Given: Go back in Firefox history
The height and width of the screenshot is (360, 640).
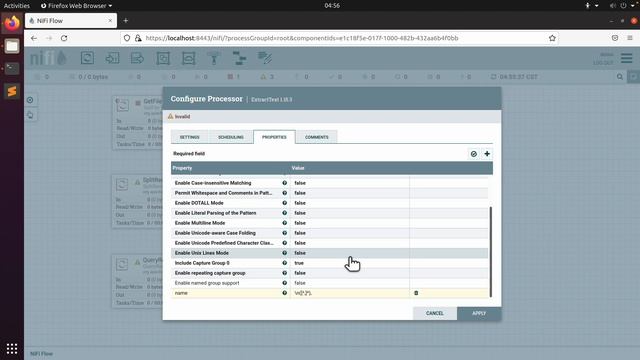Looking at the screenshot, I should click(34, 38).
